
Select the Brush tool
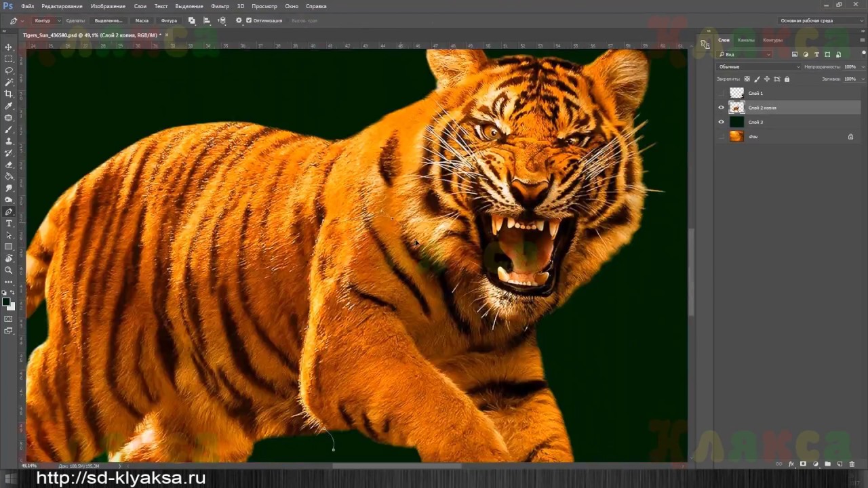tap(9, 129)
